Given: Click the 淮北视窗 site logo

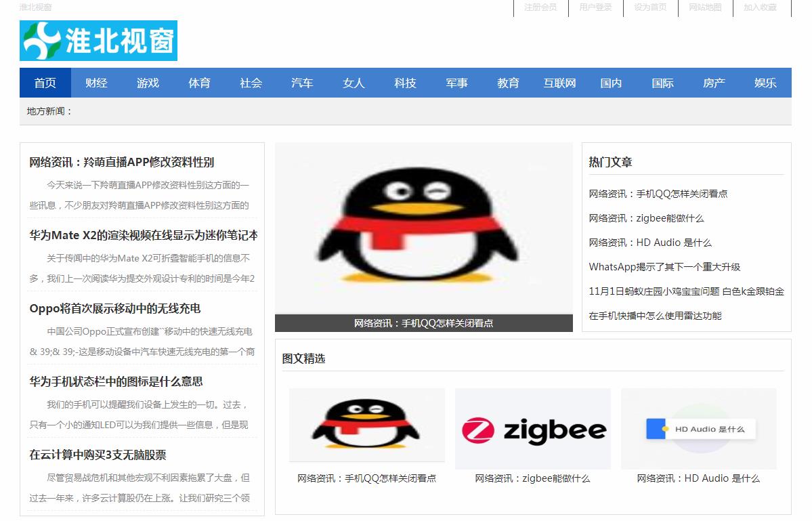Looking at the screenshot, I should point(98,41).
